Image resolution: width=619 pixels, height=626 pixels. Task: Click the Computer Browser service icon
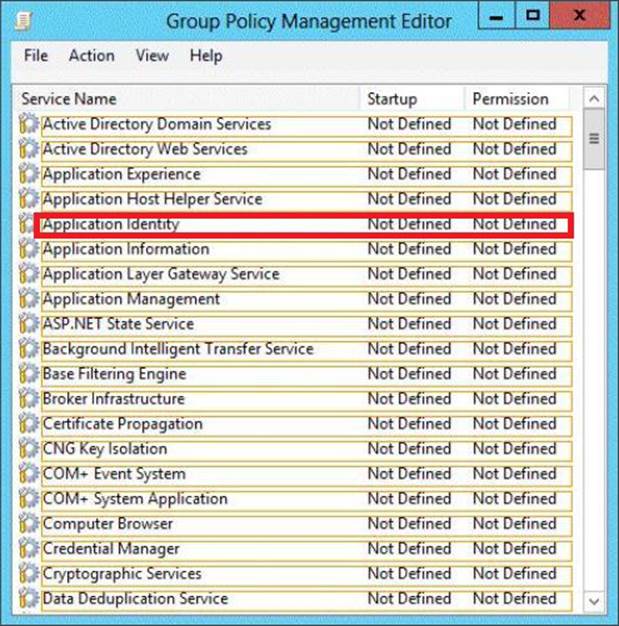click(28, 525)
